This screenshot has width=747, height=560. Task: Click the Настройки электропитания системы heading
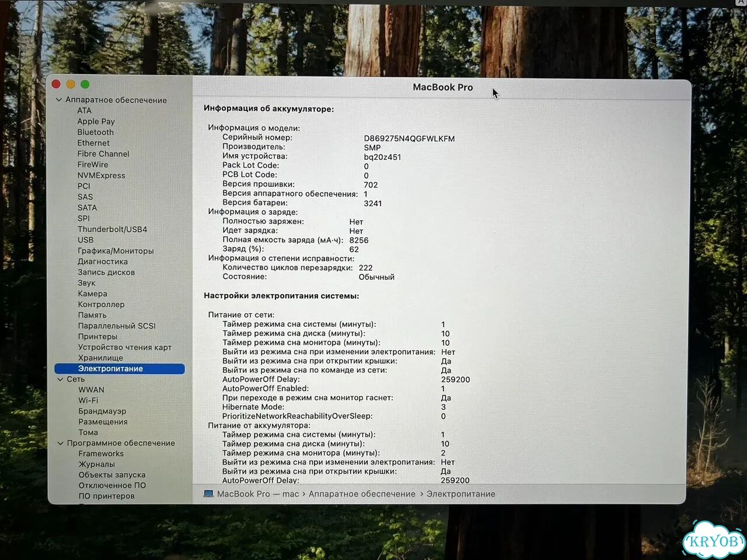pos(281,296)
